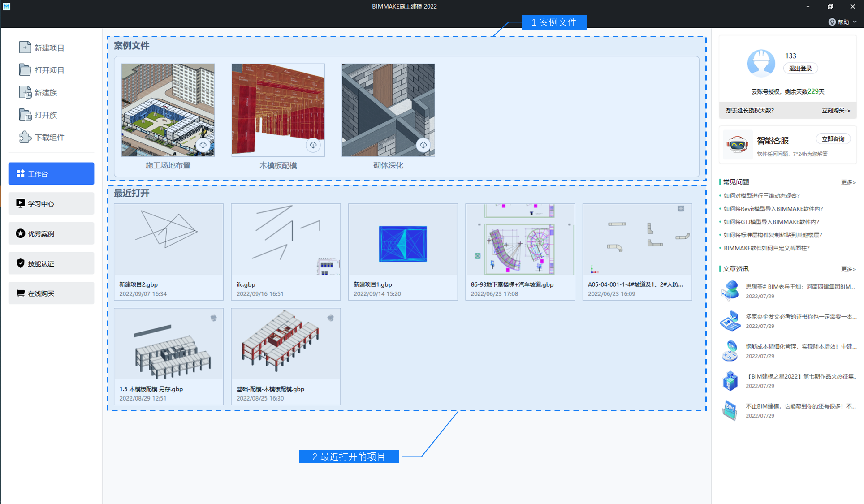The image size is (864, 504).
Task: Click icon of 钢筋成本精细化管理 article
Action: pos(730,350)
